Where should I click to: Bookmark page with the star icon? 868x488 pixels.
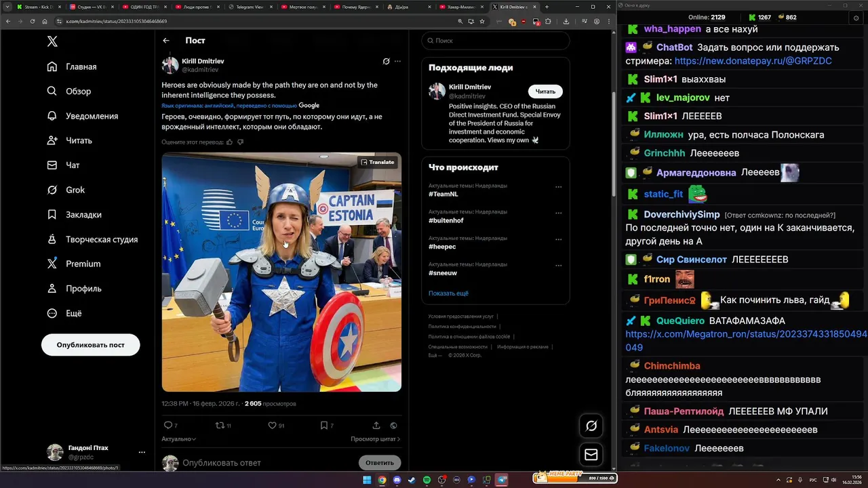coord(482,21)
